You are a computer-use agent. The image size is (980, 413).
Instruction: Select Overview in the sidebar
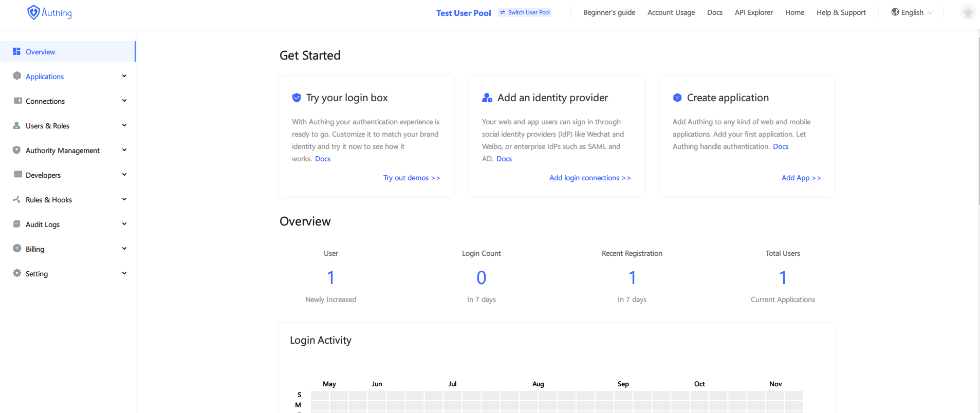(x=67, y=51)
